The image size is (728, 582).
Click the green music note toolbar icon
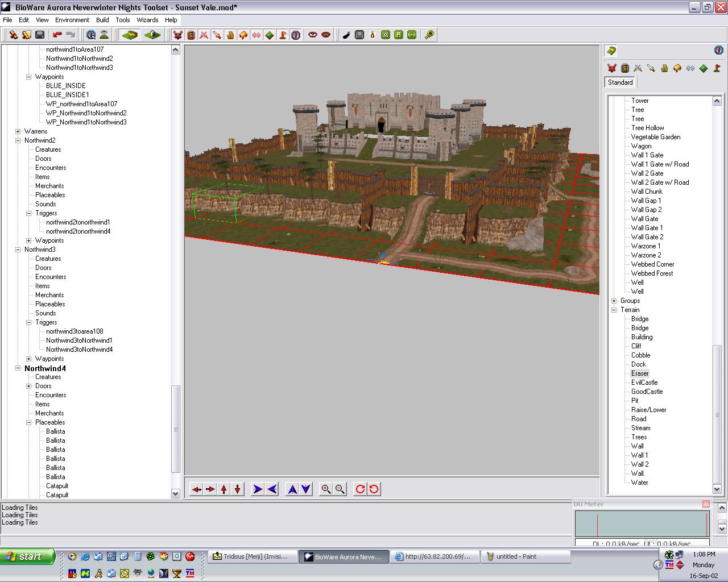[399, 35]
